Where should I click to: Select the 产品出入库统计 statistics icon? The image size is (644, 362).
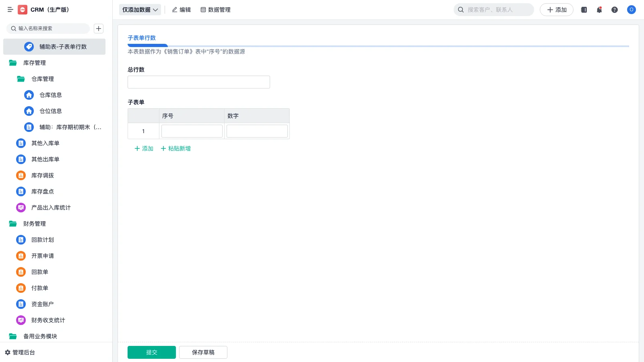(21, 208)
